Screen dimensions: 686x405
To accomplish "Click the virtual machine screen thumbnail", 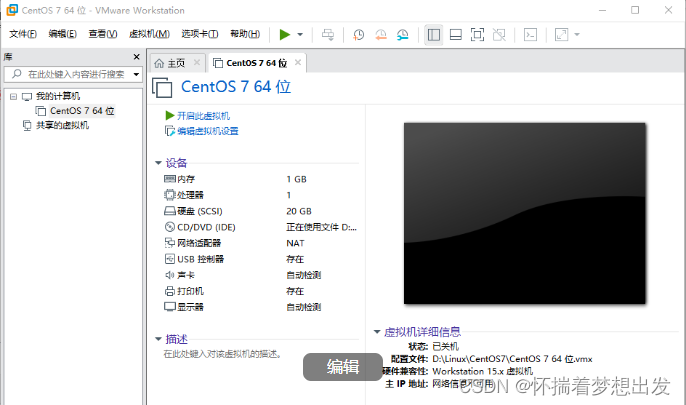I will click(525, 213).
